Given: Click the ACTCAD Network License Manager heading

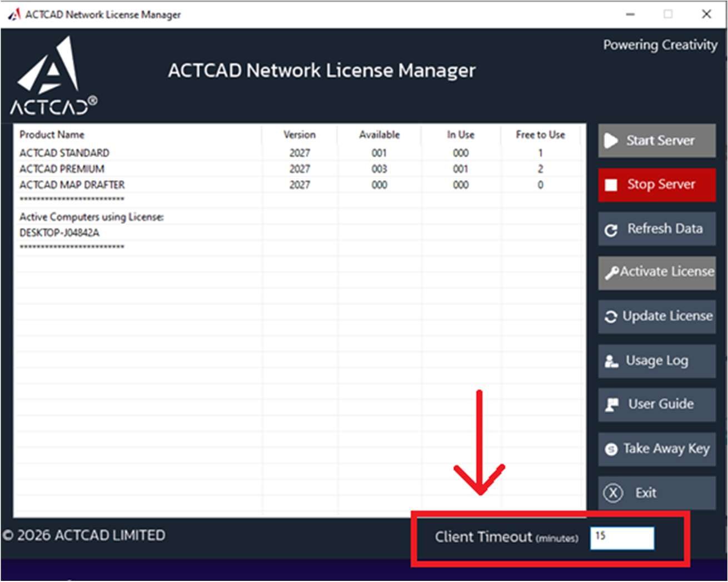Looking at the screenshot, I should pos(322,71).
